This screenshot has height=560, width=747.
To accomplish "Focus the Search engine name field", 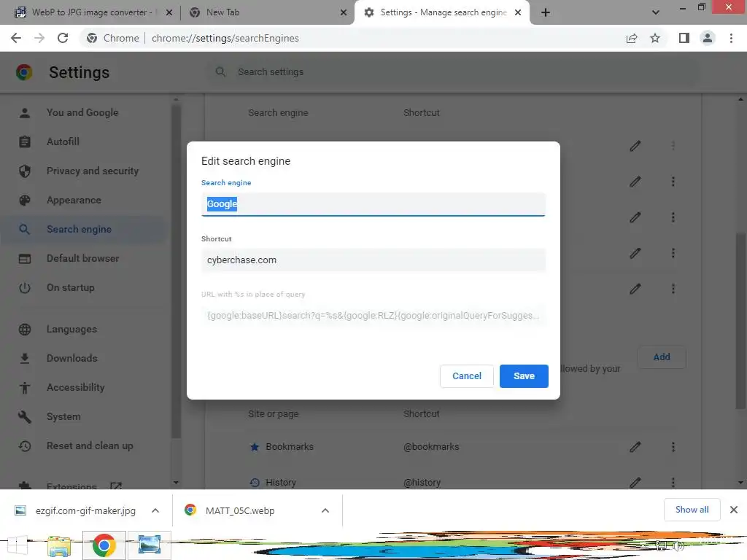I will click(373, 204).
